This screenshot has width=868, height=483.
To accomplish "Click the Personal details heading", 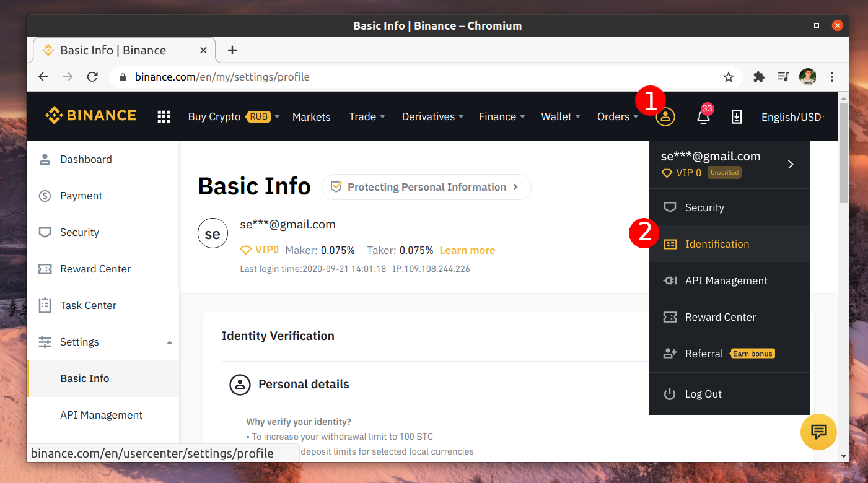I will [x=304, y=384].
